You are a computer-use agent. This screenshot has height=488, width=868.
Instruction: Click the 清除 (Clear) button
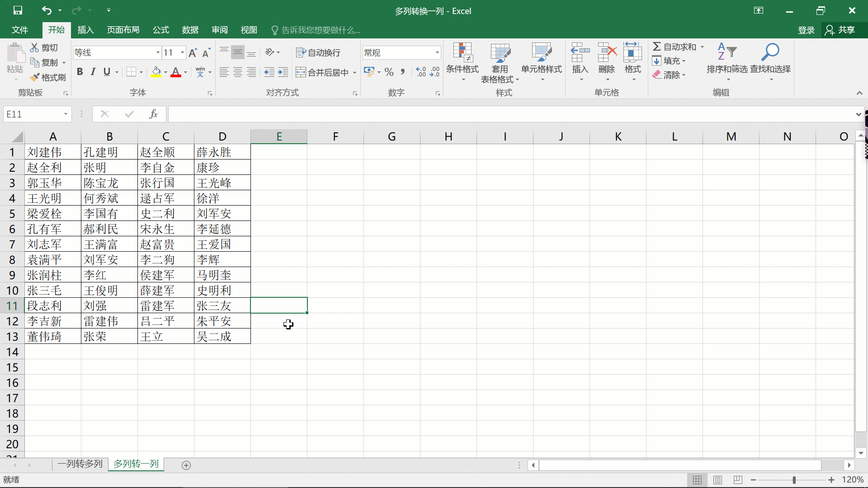[x=669, y=75]
